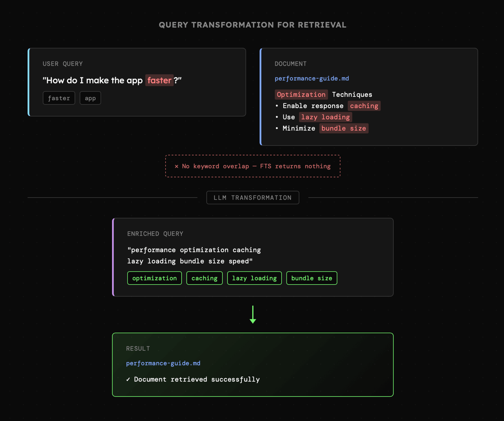Select the green 'caching' tag

[x=204, y=278]
